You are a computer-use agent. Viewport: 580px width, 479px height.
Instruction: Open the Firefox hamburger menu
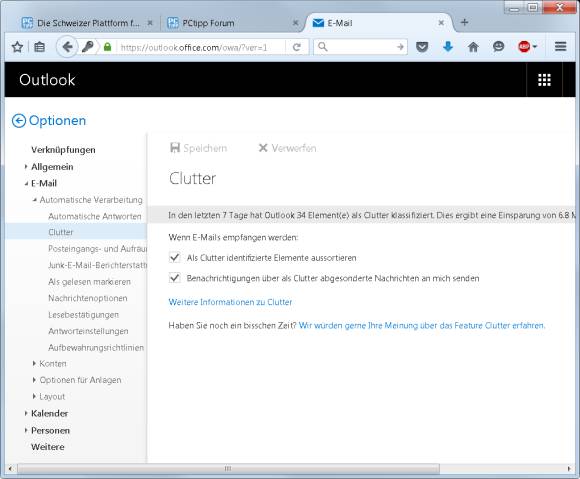[560, 47]
